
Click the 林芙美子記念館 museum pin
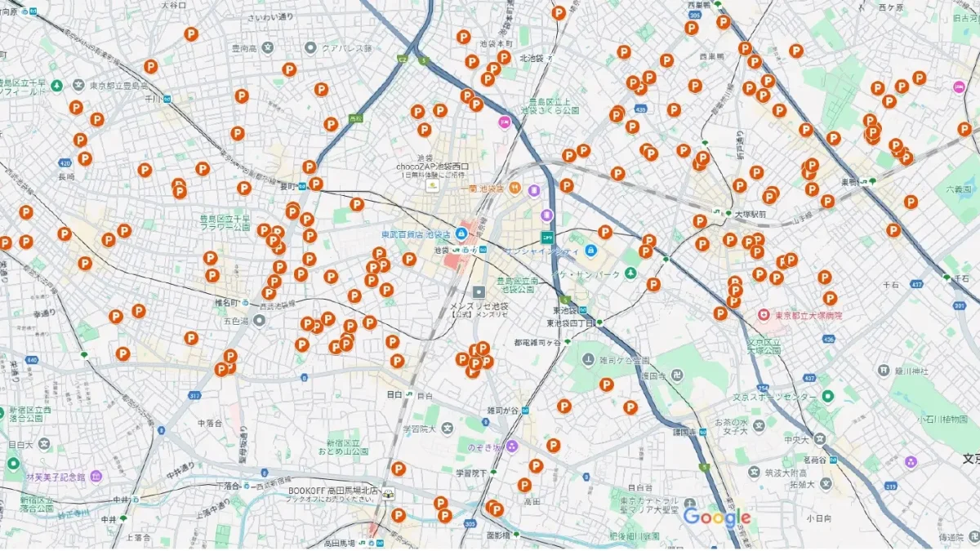tap(96, 476)
